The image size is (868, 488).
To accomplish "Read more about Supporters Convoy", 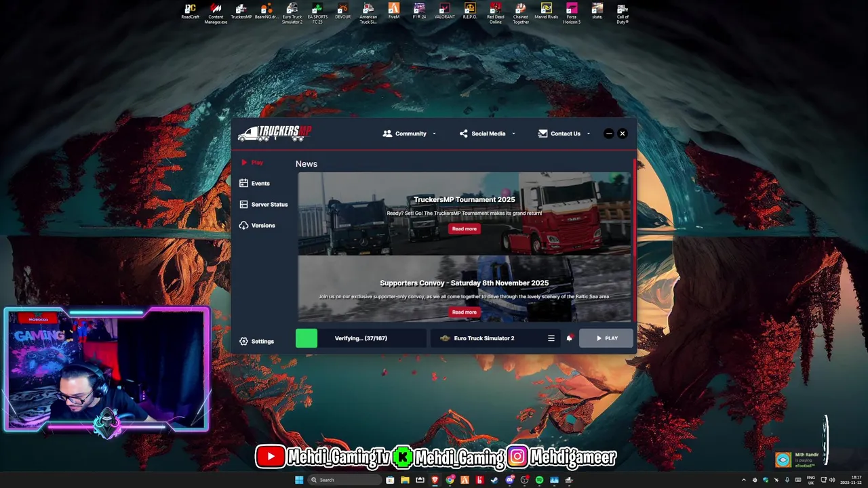I will 465,312.
